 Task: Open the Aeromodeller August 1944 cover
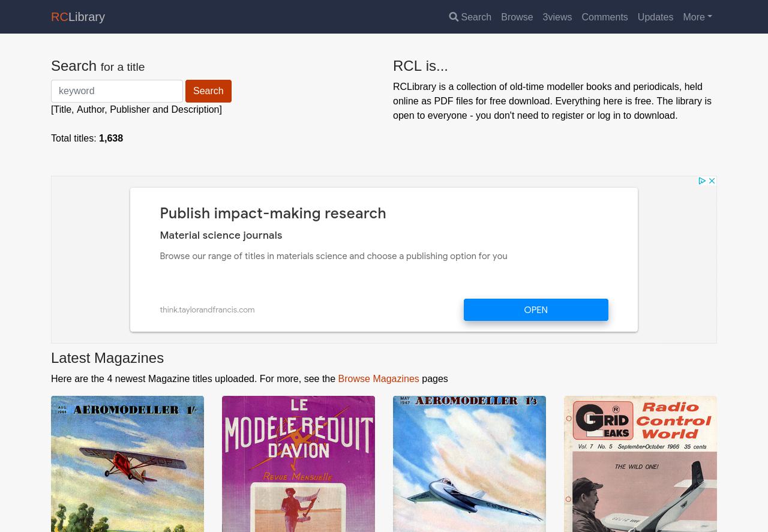[x=127, y=464]
